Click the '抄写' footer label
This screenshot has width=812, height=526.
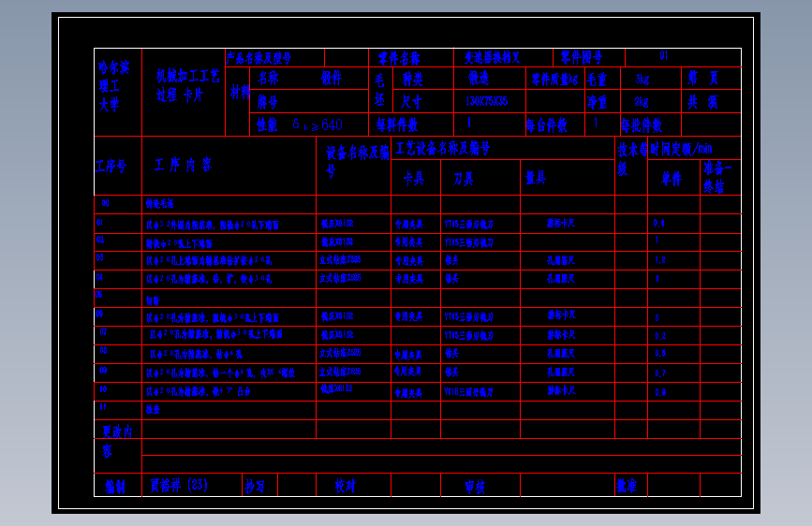pos(255,487)
